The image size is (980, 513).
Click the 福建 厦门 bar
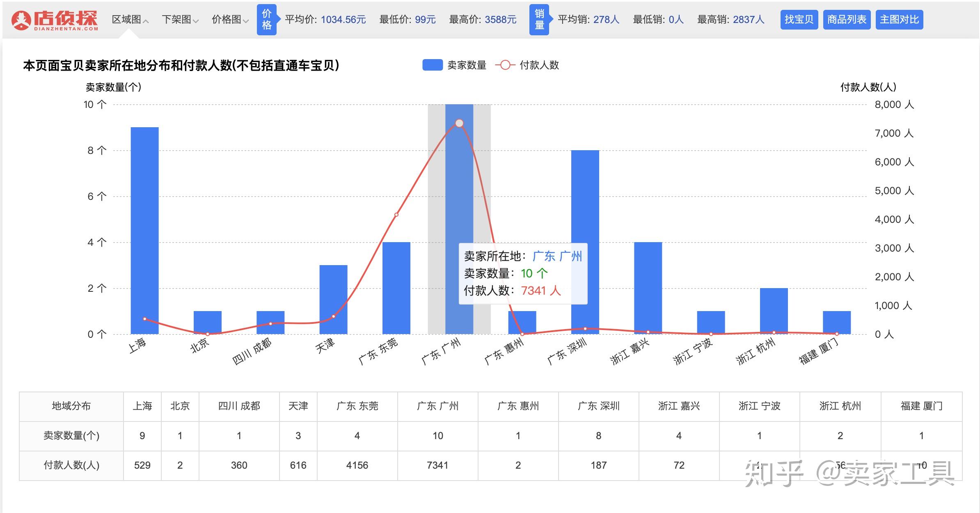[837, 323]
